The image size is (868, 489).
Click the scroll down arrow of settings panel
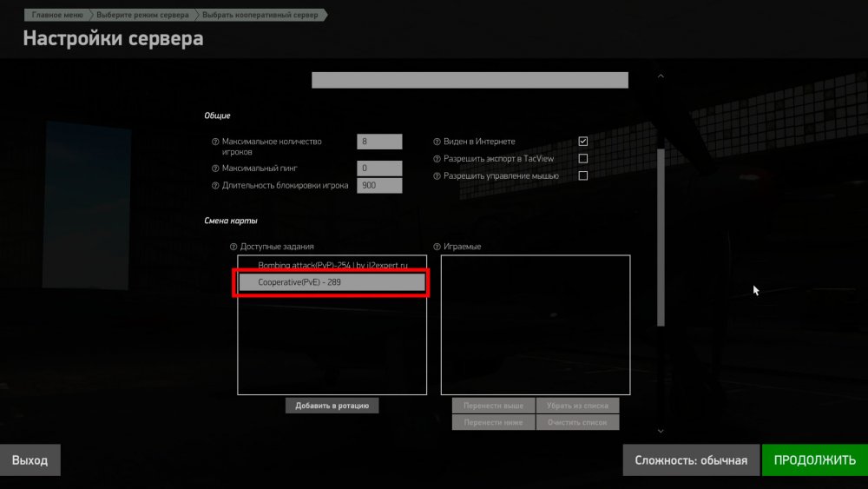661,431
